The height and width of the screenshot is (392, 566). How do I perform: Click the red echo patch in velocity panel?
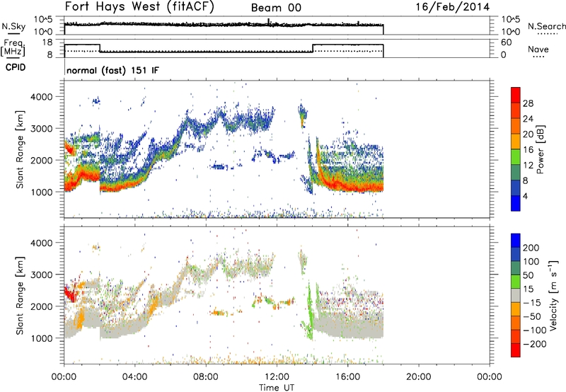tap(70, 294)
